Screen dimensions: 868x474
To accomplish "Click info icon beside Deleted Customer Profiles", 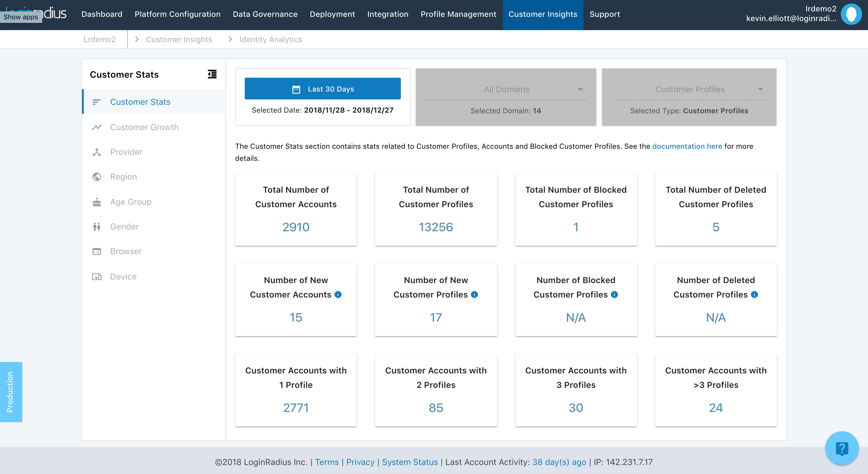I will [x=754, y=295].
